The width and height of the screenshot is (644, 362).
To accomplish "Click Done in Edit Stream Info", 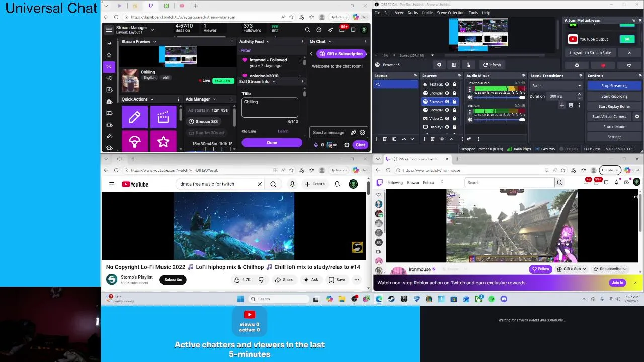I will tap(272, 143).
